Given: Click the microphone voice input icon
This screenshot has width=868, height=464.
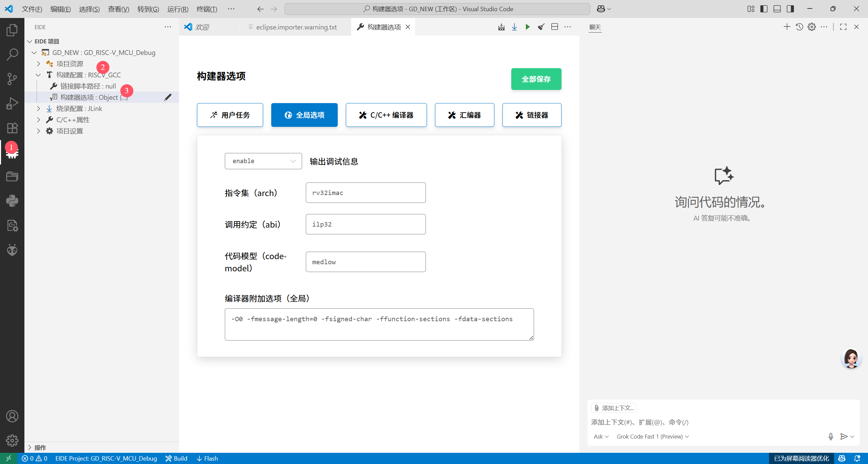Looking at the screenshot, I should point(831,437).
